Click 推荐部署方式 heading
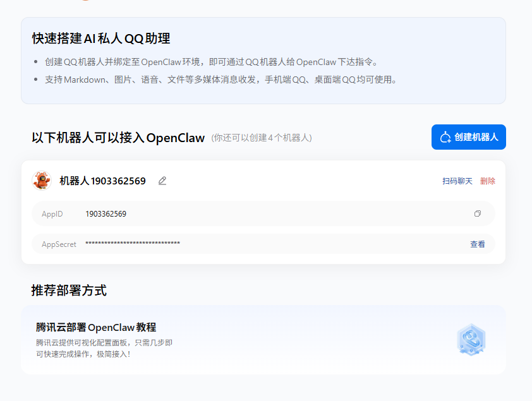The image size is (532, 401). point(69,290)
